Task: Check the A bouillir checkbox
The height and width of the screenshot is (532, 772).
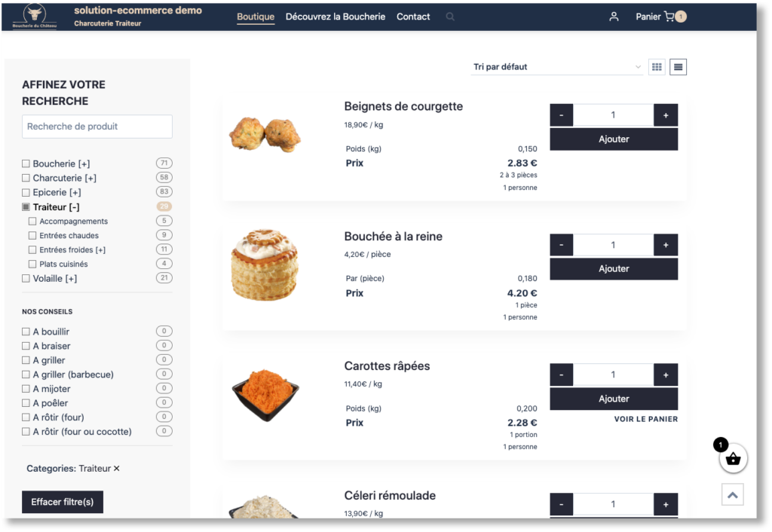Action: pos(26,332)
